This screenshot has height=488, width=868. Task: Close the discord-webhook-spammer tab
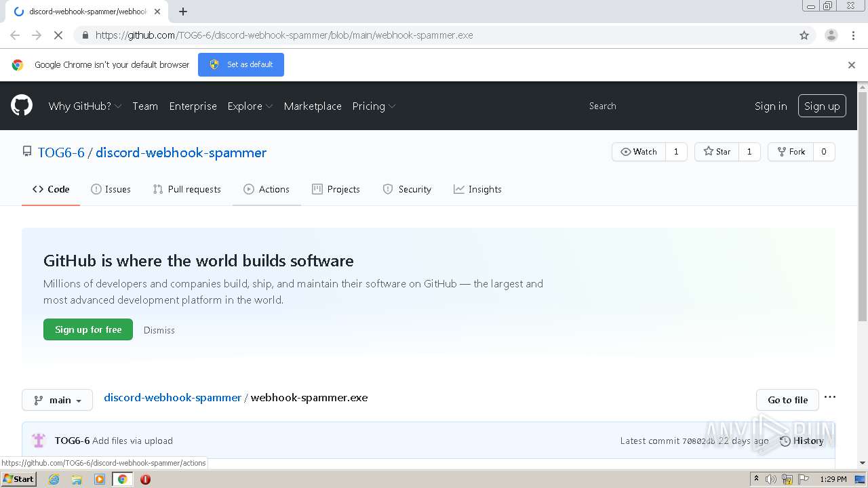(157, 12)
